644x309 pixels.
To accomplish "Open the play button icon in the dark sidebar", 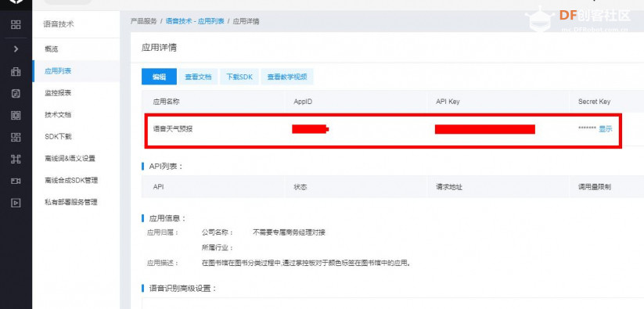I will 16,203.
